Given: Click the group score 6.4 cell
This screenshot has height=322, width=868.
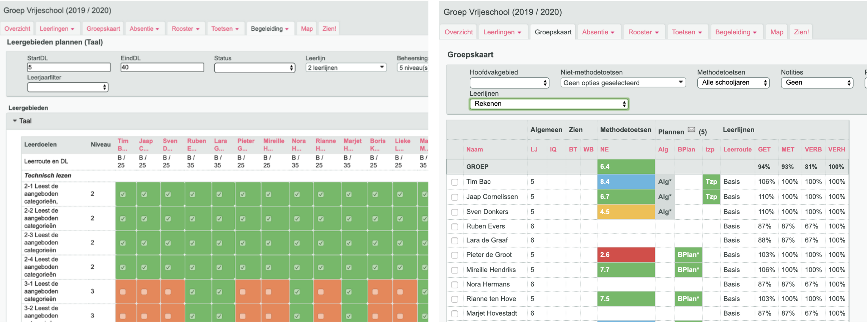Looking at the screenshot, I should click(x=626, y=167).
